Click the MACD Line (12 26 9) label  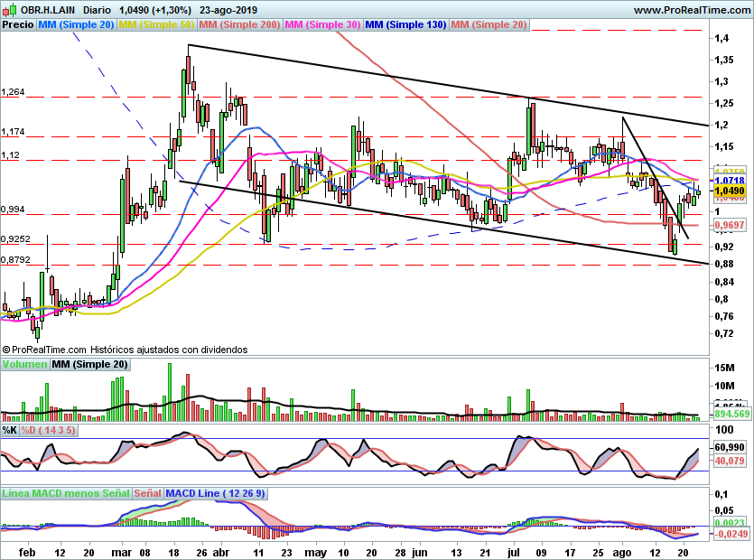click(216, 493)
